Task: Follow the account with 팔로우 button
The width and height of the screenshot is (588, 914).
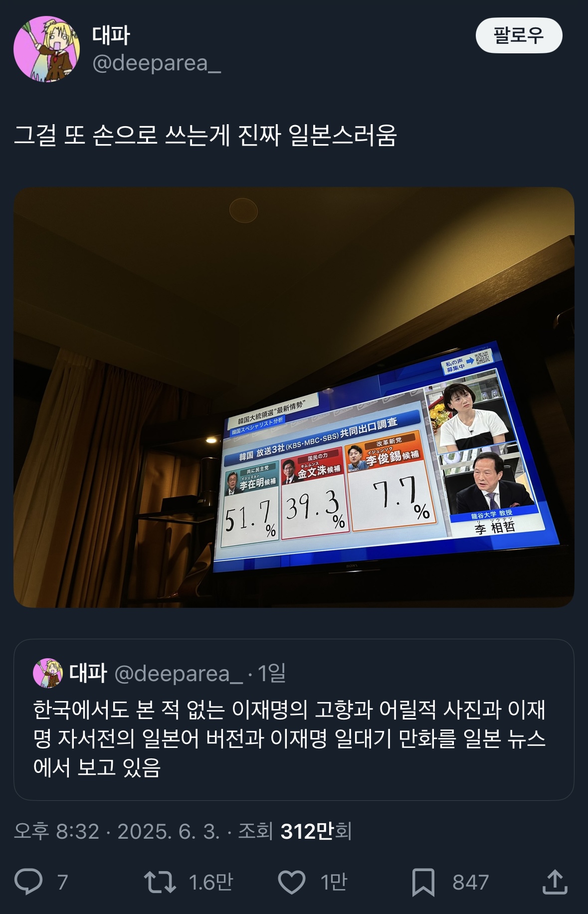Action: tap(519, 35)
